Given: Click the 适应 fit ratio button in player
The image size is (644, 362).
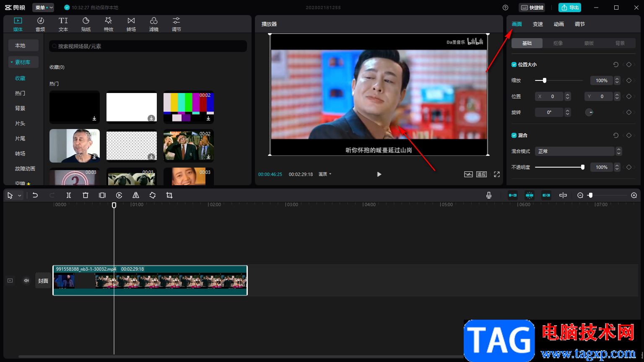Looking at the screenshot, I should point(481,174).
